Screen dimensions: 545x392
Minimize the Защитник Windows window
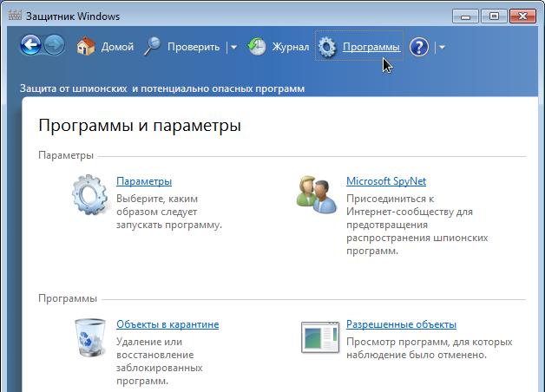coord(465,16)
